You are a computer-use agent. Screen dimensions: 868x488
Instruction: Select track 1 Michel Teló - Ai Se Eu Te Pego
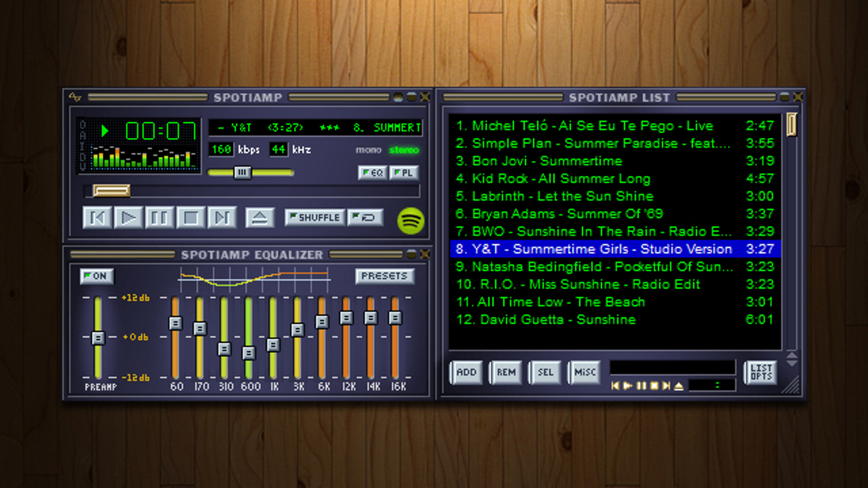pos(615,126)
